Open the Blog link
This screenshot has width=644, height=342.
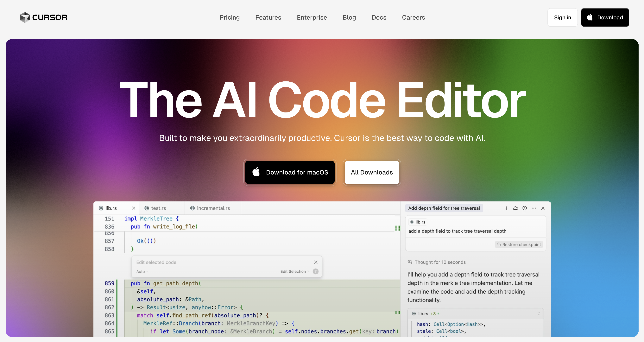[349, 17]
